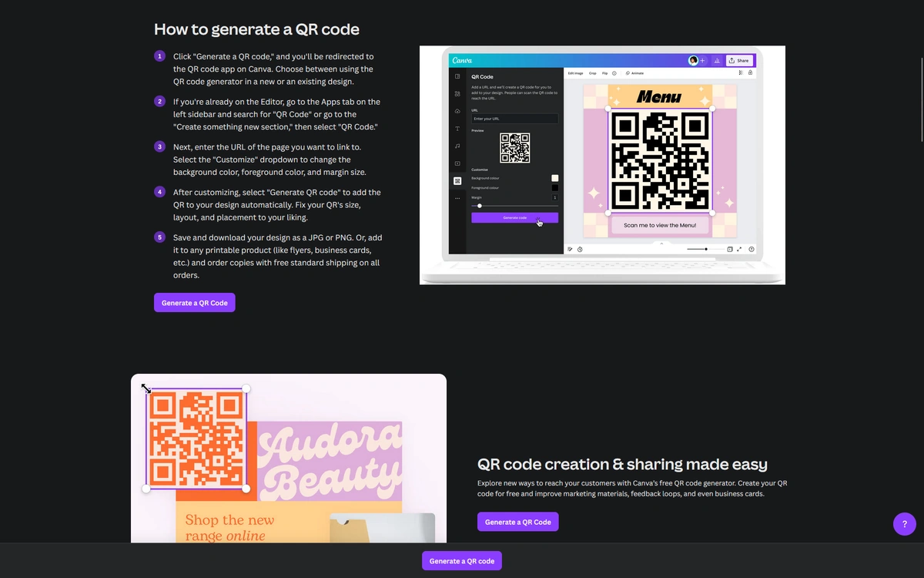Screen dimensions: 924x578
Task: Open the elements icon in the mockup sidebar
Action: click(x=457, y=93)
